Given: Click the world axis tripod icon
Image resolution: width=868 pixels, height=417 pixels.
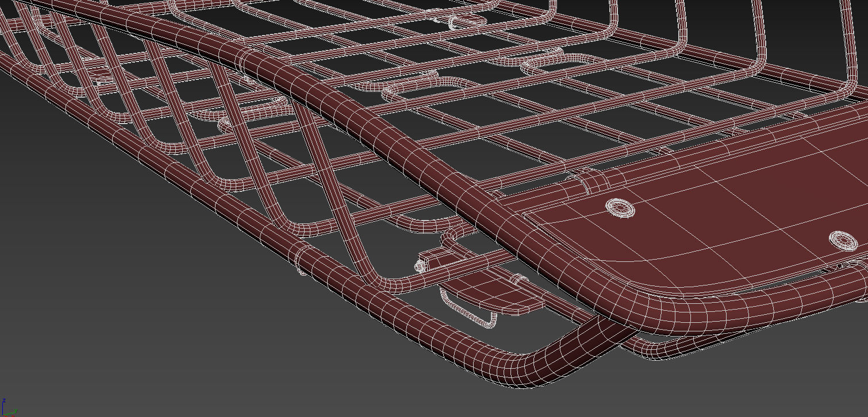Looking at the screenshot, I should tap(8, 407).
